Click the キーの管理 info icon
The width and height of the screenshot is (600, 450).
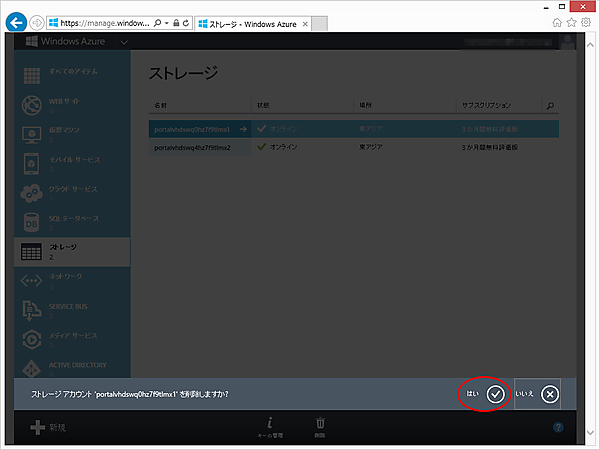[x=270, y=423]
